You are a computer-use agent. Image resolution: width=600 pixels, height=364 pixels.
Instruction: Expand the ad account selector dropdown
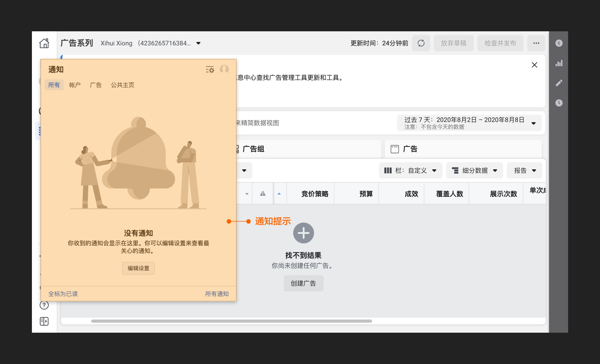pyautogui.click(x=198, y=43)
